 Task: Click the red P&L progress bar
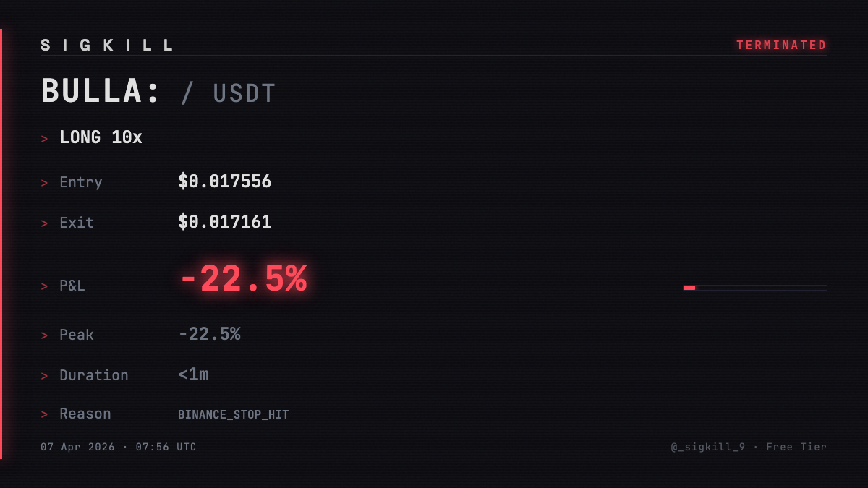[x=689, y=288]
